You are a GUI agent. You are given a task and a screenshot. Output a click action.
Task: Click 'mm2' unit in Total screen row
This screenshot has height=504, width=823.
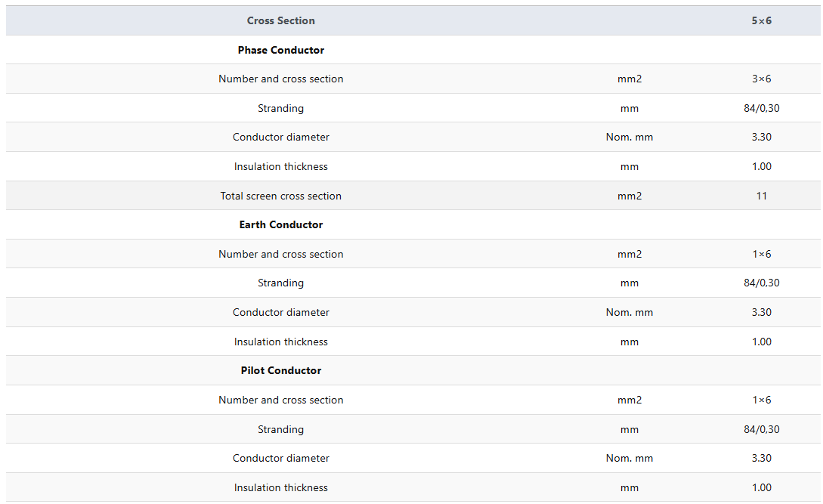[x=630, y=196]
